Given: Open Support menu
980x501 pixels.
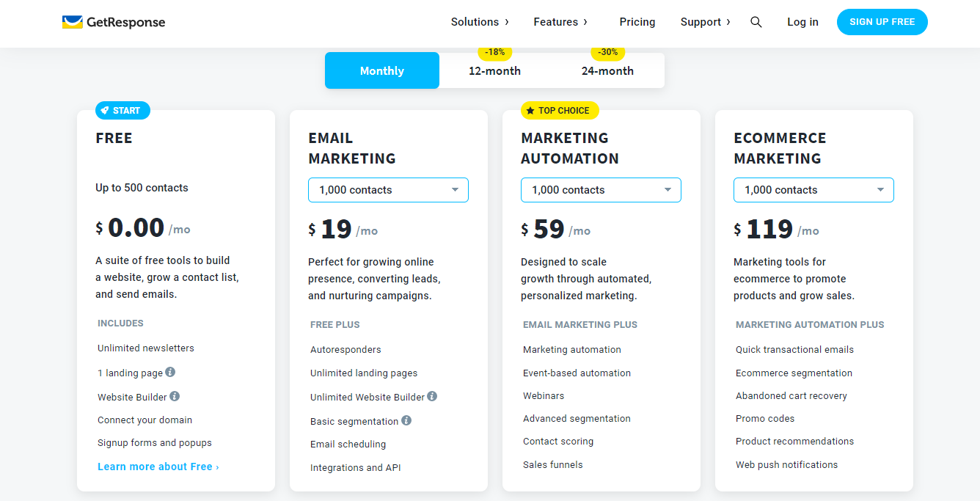Looking at the screenshot, I should click(x=705, y=22).
